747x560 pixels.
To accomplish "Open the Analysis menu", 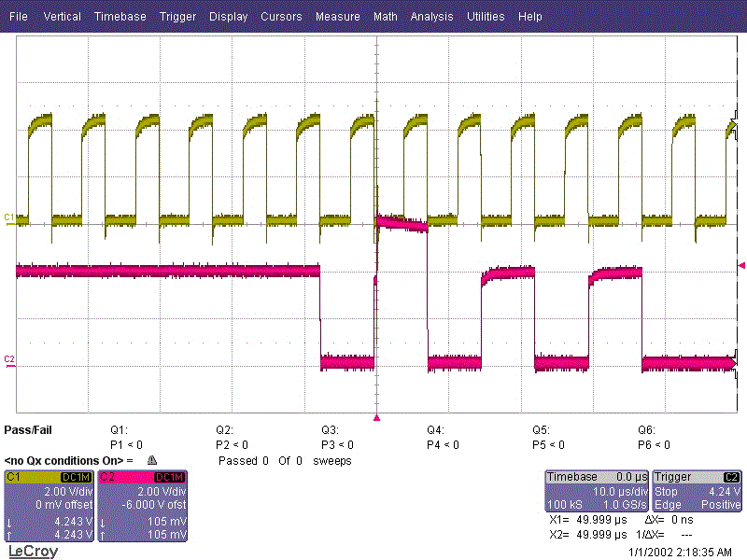I will [x=431, y=17].
